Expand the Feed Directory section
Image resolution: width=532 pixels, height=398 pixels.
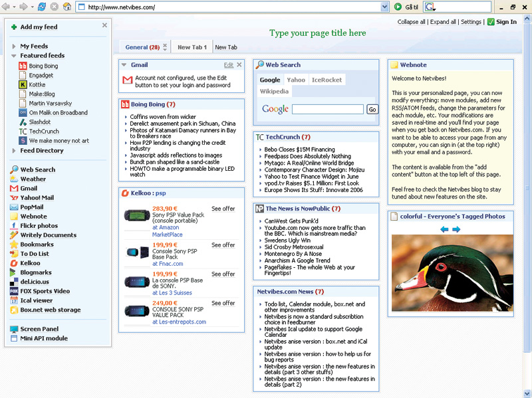coord(15,151)
